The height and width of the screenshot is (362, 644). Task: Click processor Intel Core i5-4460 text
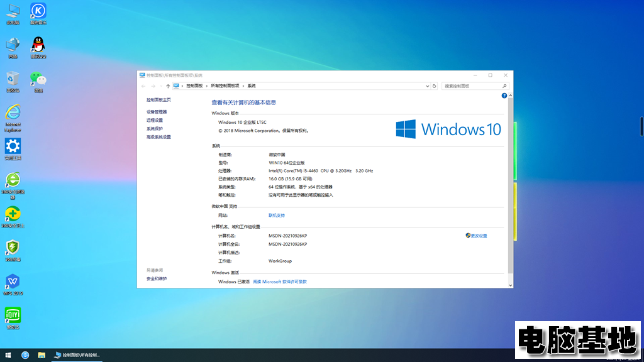321,171
